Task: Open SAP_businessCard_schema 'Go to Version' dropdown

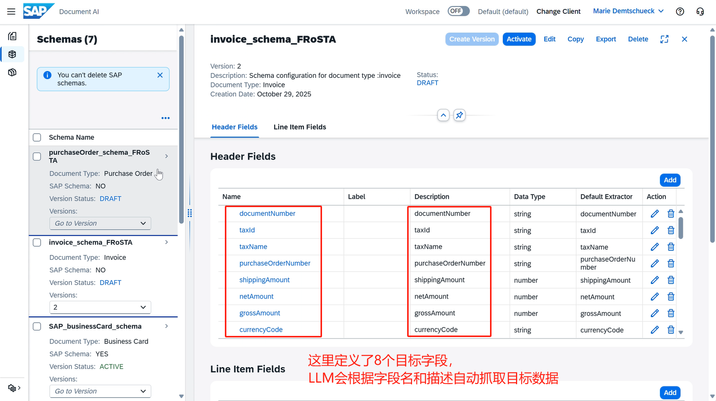Action: 100,391
